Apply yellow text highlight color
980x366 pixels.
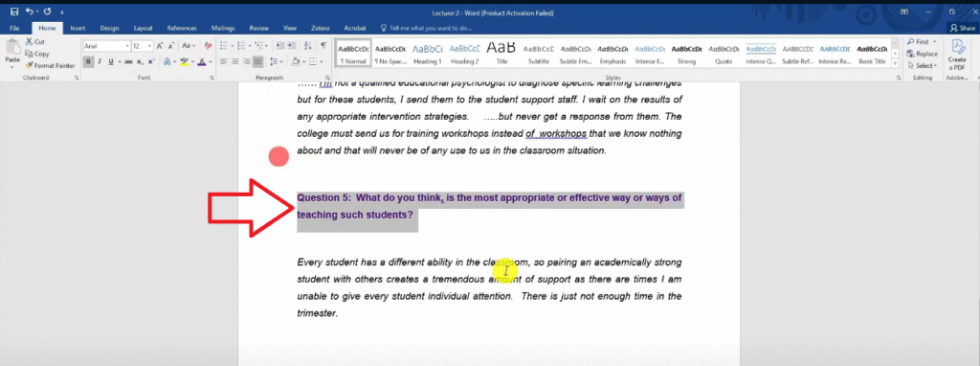coord(184,61)
